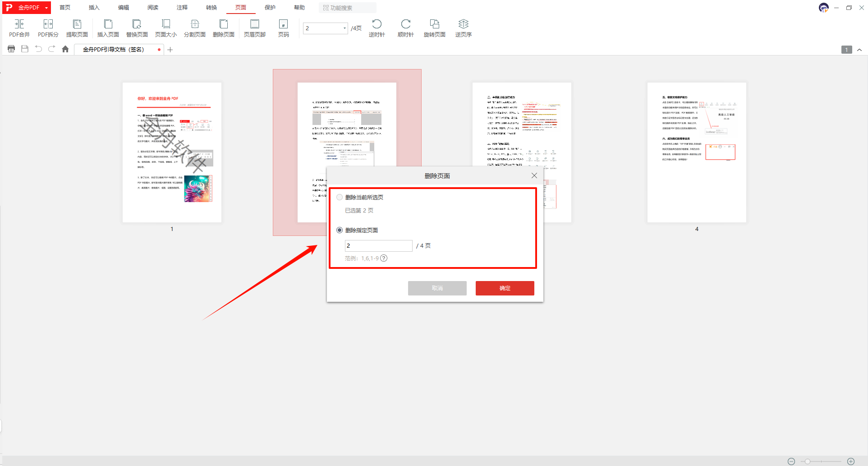Open the 保护 ribbon tab
The height and width of the screenshot is (466, 868).
pyautogui.click(x=270, y=8)
